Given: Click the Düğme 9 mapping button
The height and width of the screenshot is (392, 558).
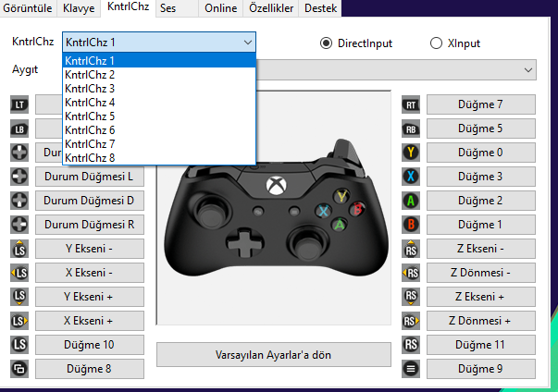Looking at the screenshot, I should (481, 369).
